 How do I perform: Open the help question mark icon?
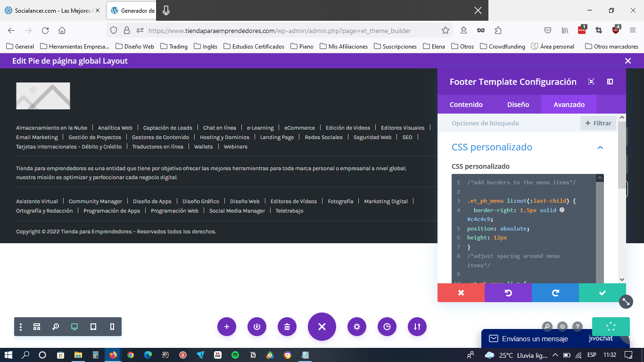pos(578,326)
